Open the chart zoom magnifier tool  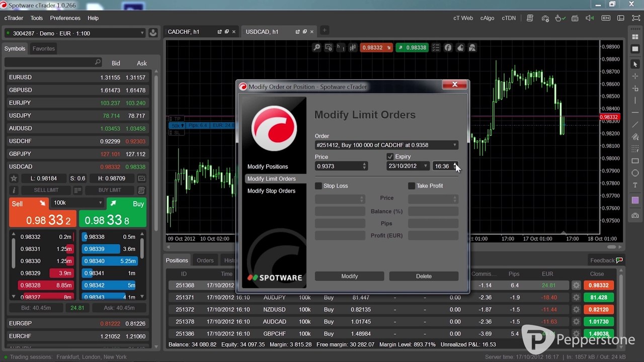point(316,48)
